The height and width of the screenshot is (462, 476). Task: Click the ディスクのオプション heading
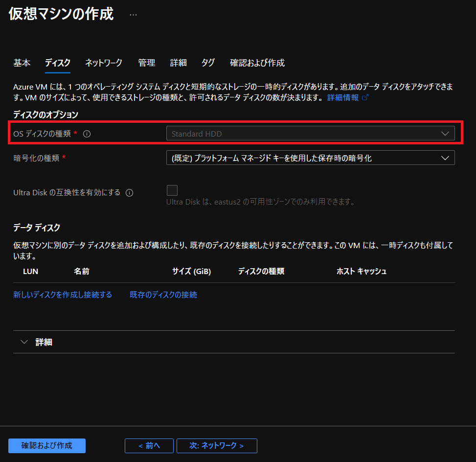click(46, 115)
